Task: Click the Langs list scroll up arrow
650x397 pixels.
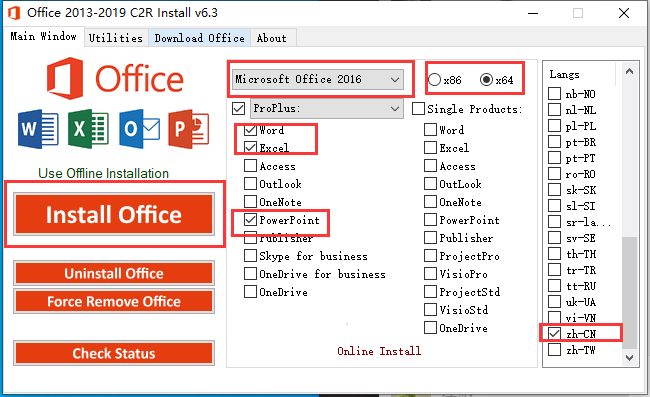Action: click(630, 71)
